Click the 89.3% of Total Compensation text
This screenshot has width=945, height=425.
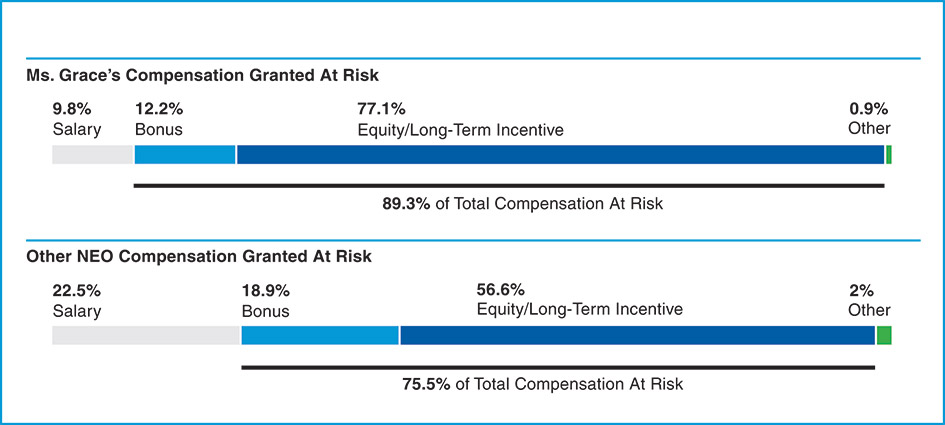[523, 203]
